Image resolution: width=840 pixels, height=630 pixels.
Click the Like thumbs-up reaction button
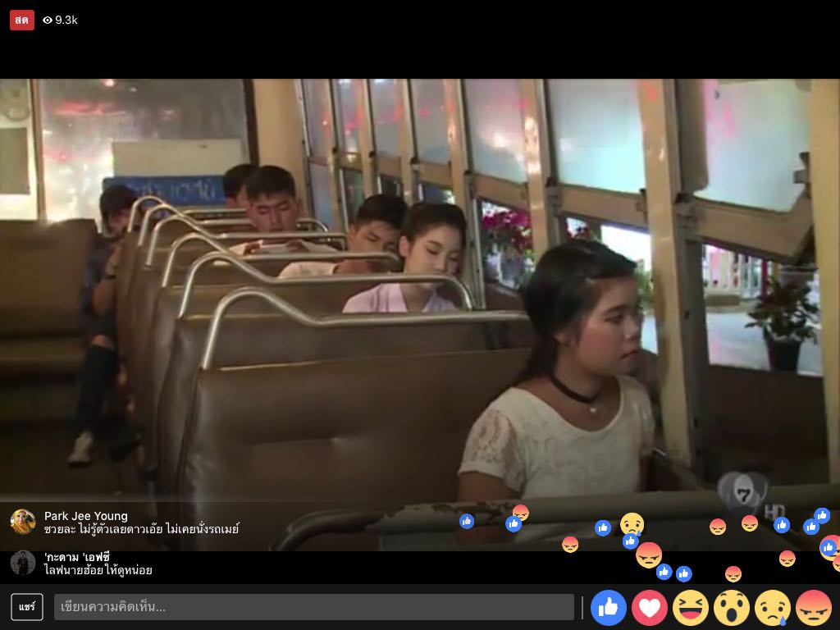(x=608, y=608)
